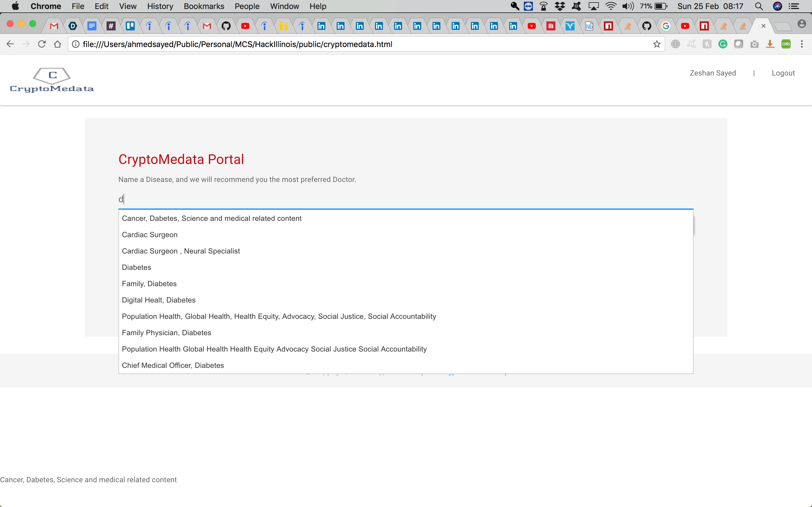Open Chrome three-dot menu
This screenshot has height=507, width=812.
click(x=802, y=44)
